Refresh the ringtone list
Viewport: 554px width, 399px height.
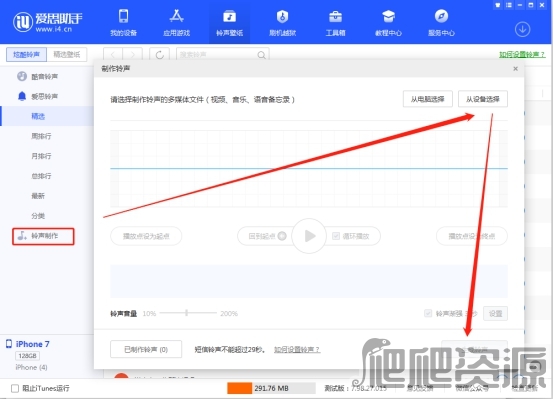(159, 55)
